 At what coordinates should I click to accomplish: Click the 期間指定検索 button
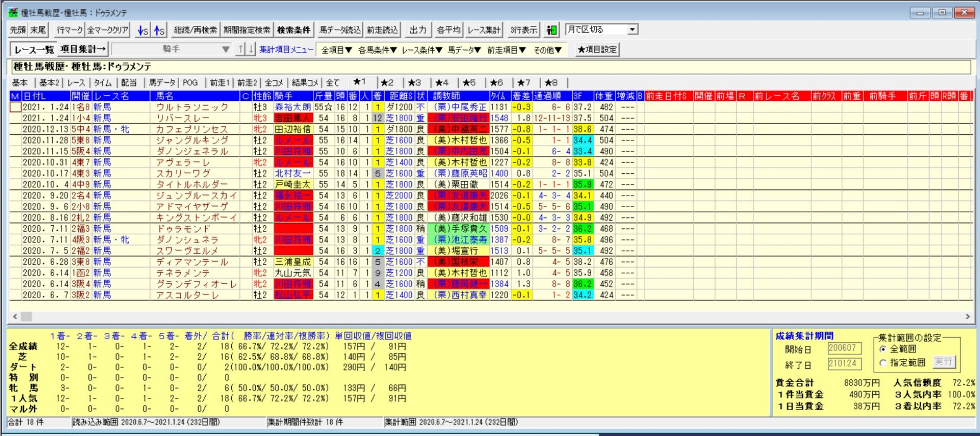click(x=247, y=30)
